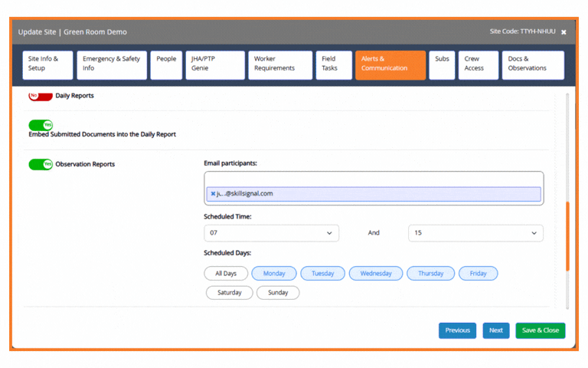Switch to Worker Requirements tab
Screen dimensions: 588x368
pyautogui.click(x=280, y=65)
